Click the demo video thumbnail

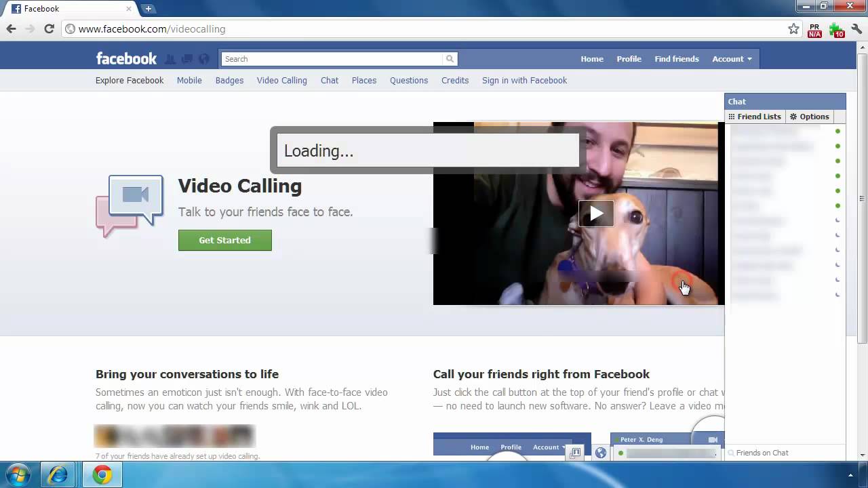(x=578, y=213)
